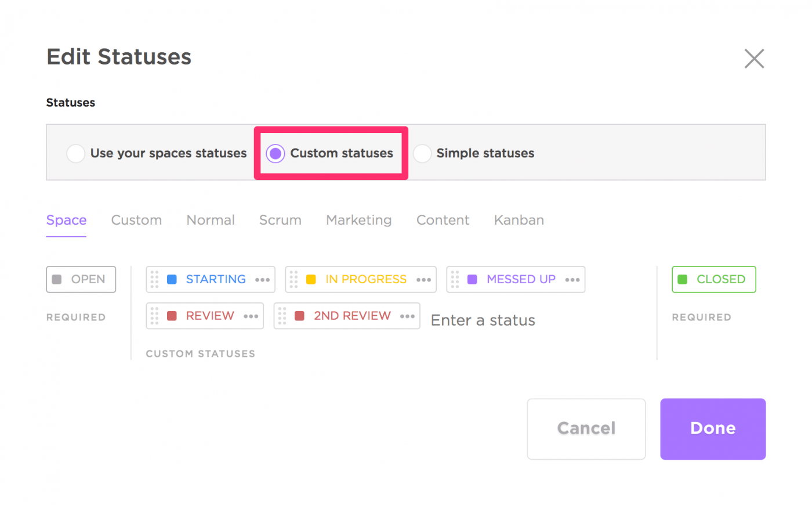
Task: Open the 2ND REVIEW ellipsis menu
Action: click(x=408, y=316)
